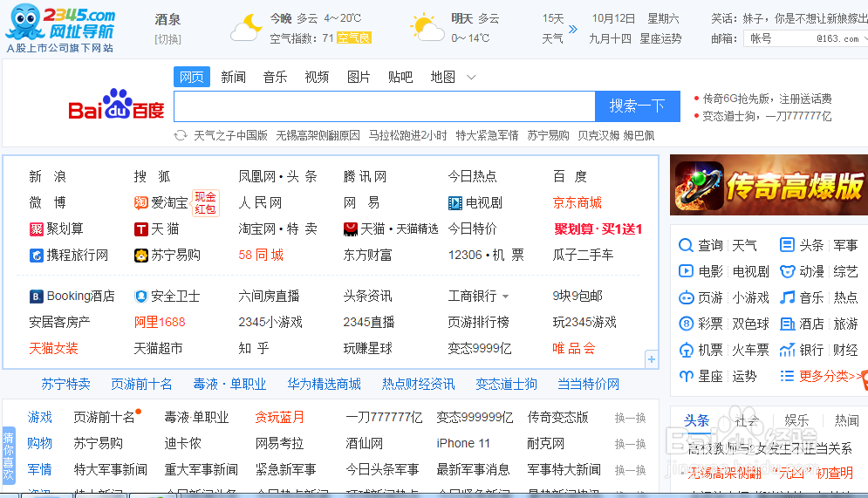The width and height of the screenshot is (868, 498).
Task: Select the 图片 search tab
Action: tap(359, 77)
